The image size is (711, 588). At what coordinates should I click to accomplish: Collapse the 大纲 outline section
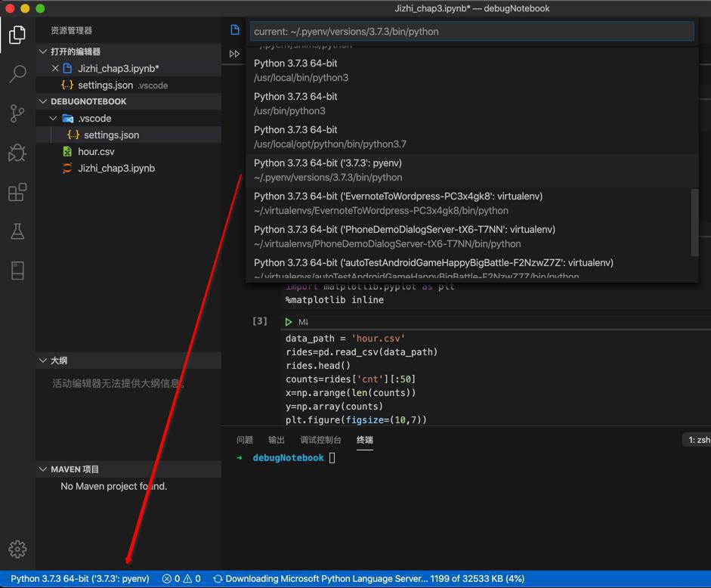43,361
